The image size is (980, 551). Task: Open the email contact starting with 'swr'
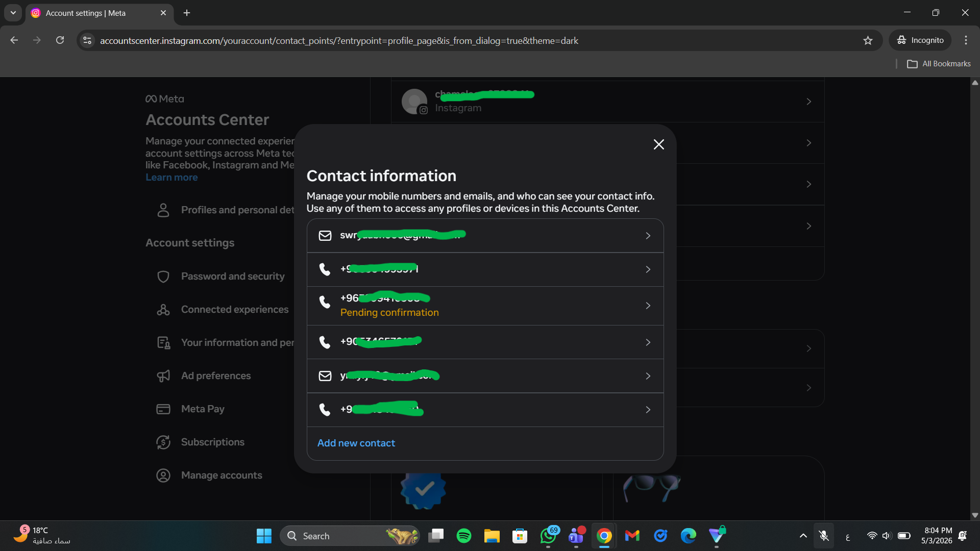(485, 236)
